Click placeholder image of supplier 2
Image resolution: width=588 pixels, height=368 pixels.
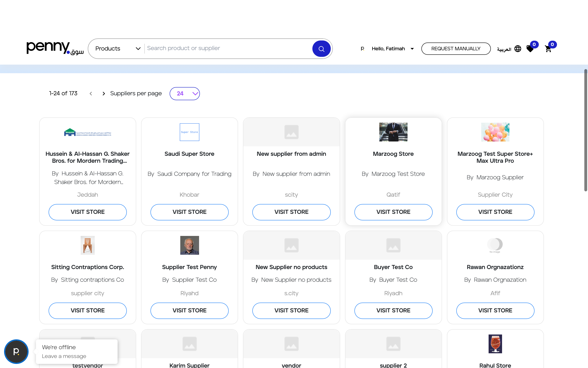[x=393, y=344]
